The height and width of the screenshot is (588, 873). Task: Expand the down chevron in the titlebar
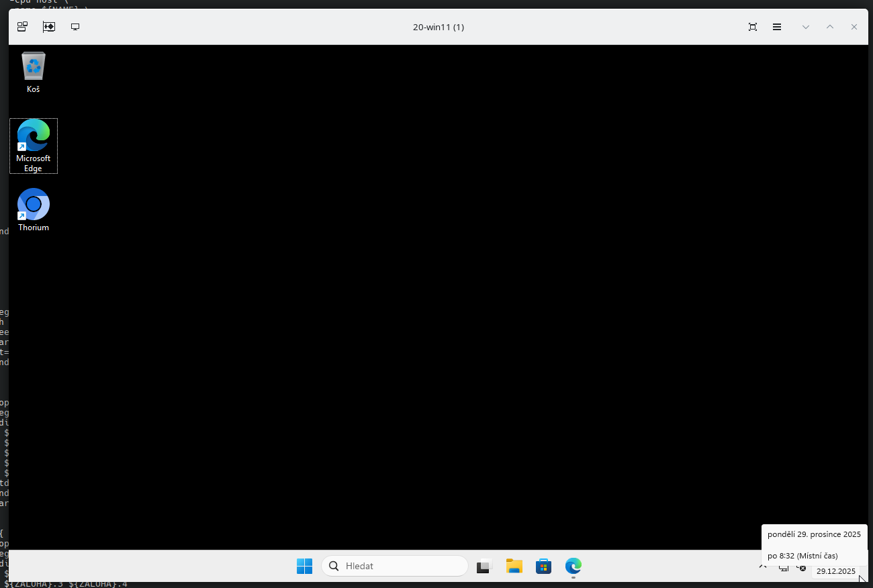805,27
